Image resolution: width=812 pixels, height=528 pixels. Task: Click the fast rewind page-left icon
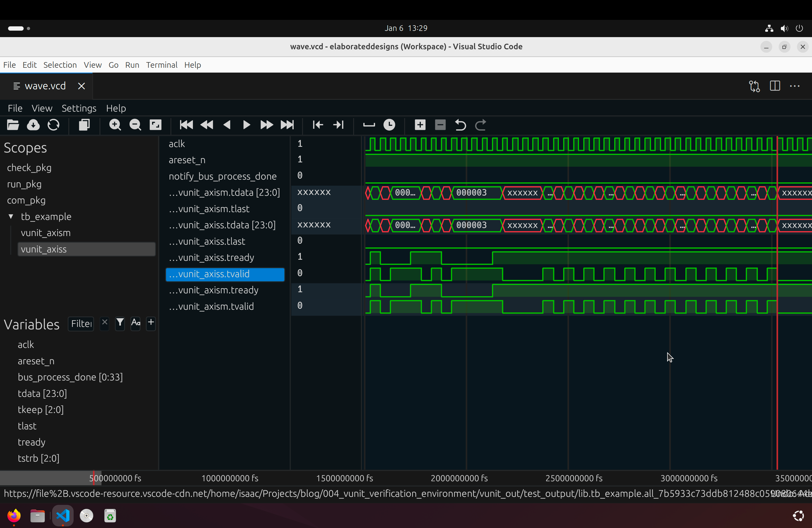click(x=207, y=125)
